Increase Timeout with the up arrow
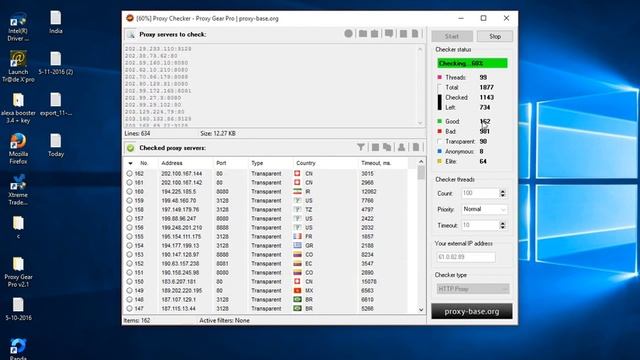The image size is (640, 360). [502, 223]
